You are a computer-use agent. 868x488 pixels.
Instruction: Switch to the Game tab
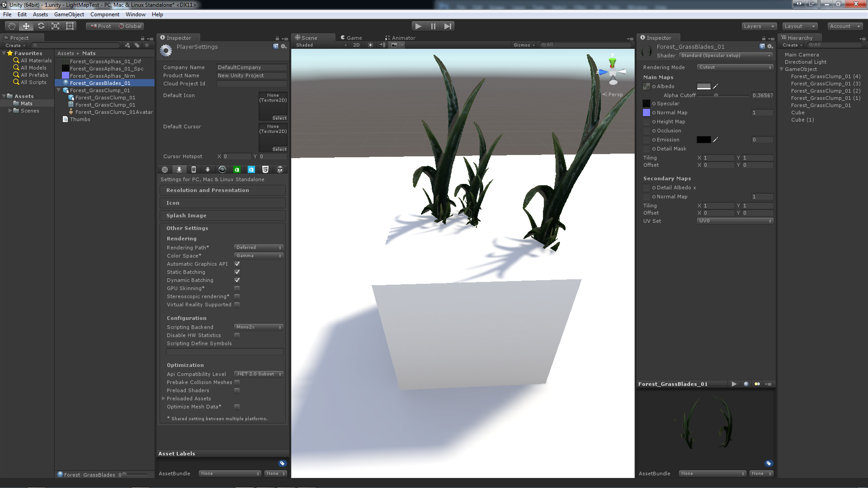click(x=352, y=38)
